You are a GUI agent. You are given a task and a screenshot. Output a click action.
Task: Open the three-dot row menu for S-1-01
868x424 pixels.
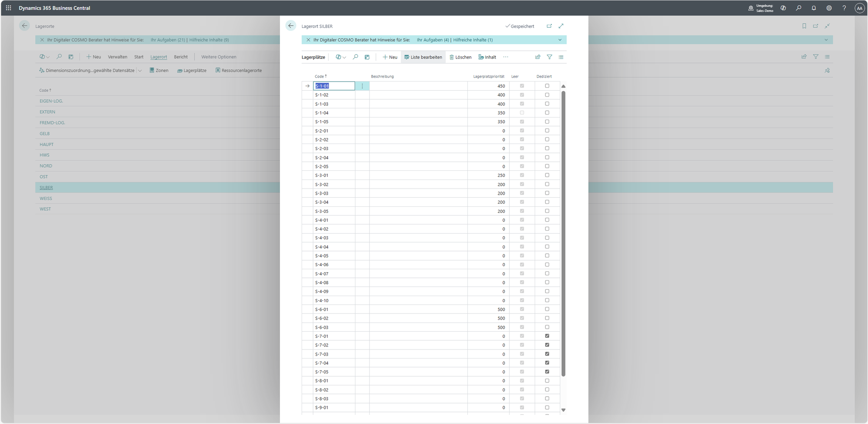click(362, 86)
